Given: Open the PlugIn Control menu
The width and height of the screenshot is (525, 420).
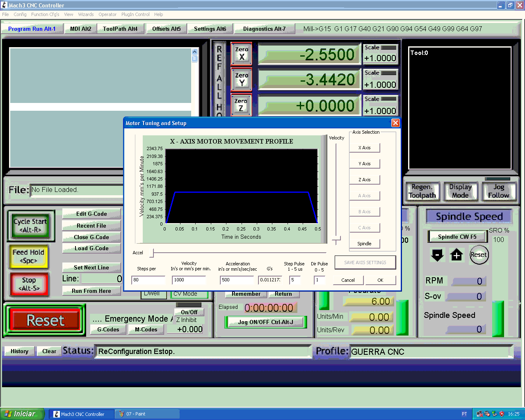Looking at the screenshot, I should click(135, 14).
